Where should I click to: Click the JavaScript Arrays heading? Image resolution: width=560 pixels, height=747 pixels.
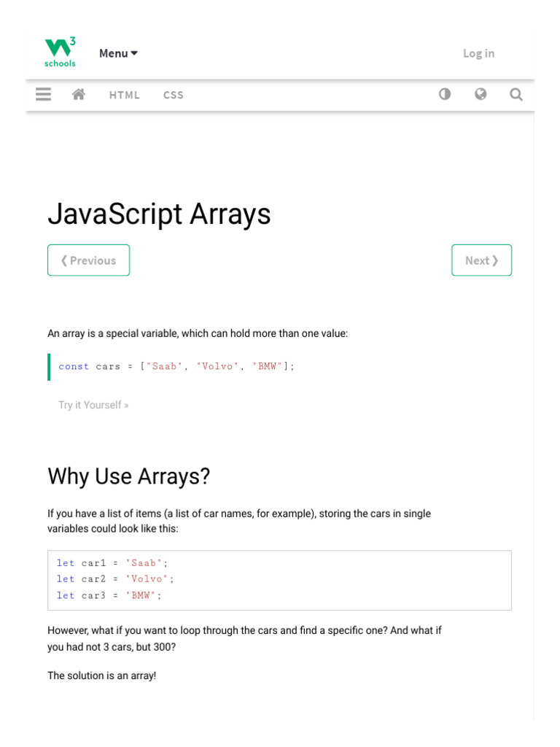pos(159,214)
